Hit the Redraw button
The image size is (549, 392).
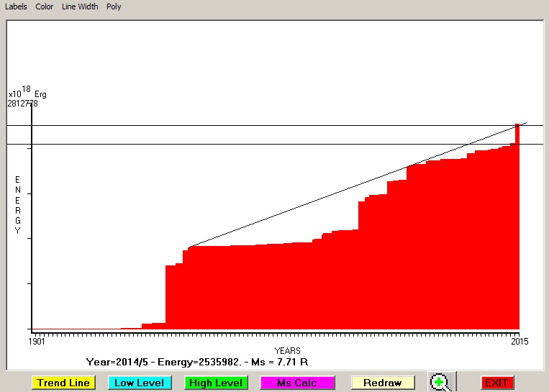pos(382,383)
